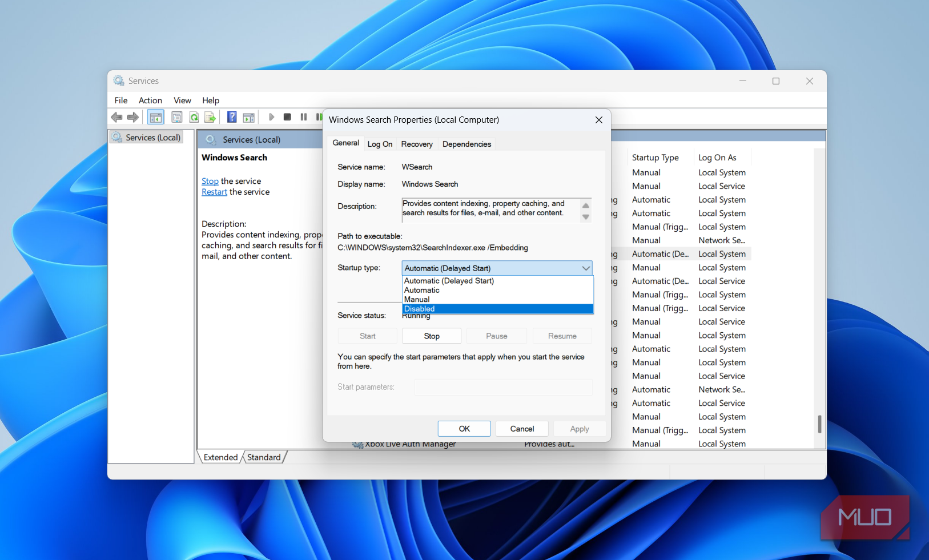
Task: Click the Stop button in the dialog
Action: 432,336
